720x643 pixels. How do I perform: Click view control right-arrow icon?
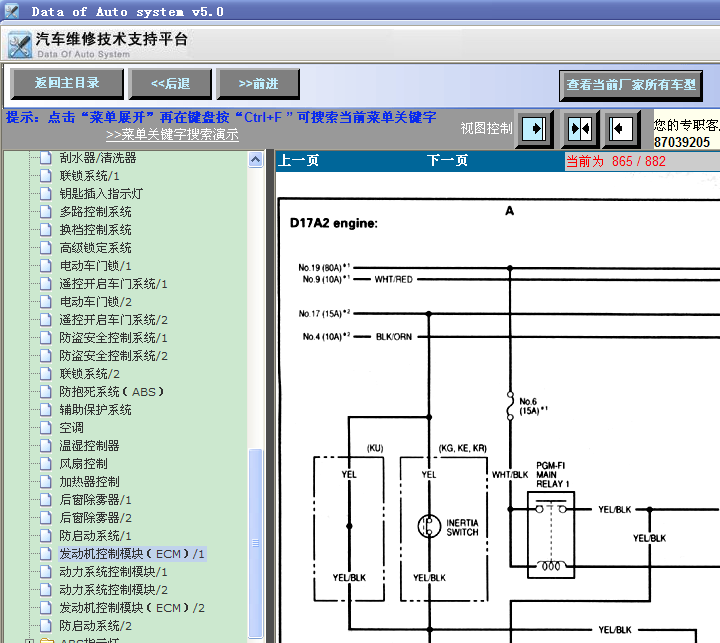click(x=534, y=129)
